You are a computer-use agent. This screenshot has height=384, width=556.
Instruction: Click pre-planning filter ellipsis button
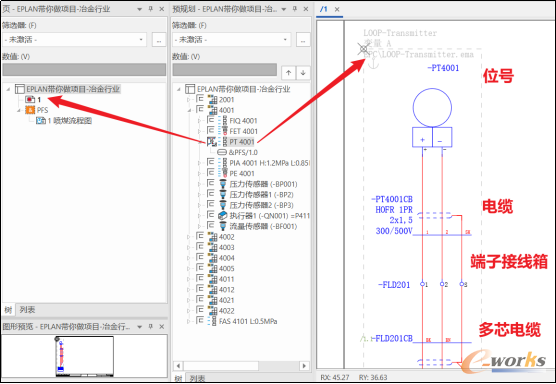pos(303,40)
